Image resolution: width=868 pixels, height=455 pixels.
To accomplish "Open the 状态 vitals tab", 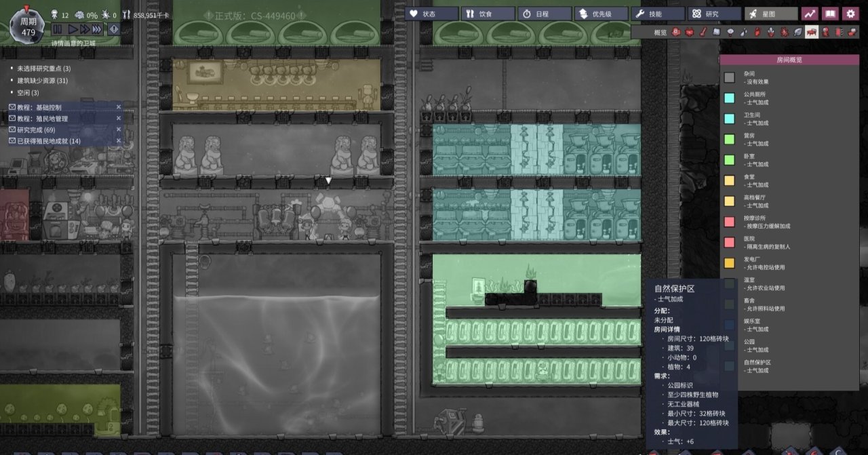I will 431,14.
